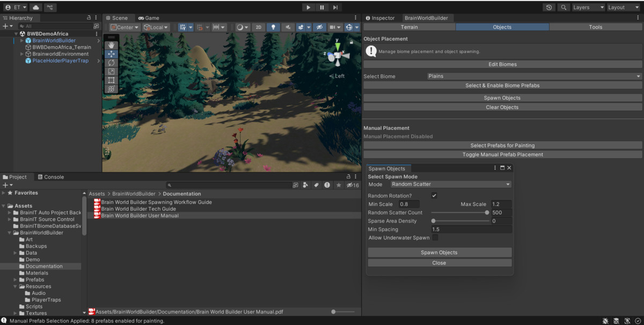Viewport: 644px width, 325px height.
Task: Toggle 2D view mode in Scene
Action: [259, 27]
